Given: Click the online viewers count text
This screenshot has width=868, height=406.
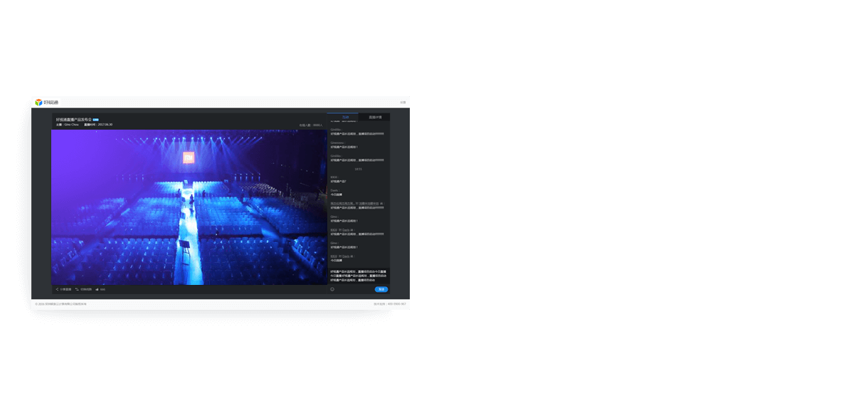Looking at the screenshot, I should pos(311,125).
